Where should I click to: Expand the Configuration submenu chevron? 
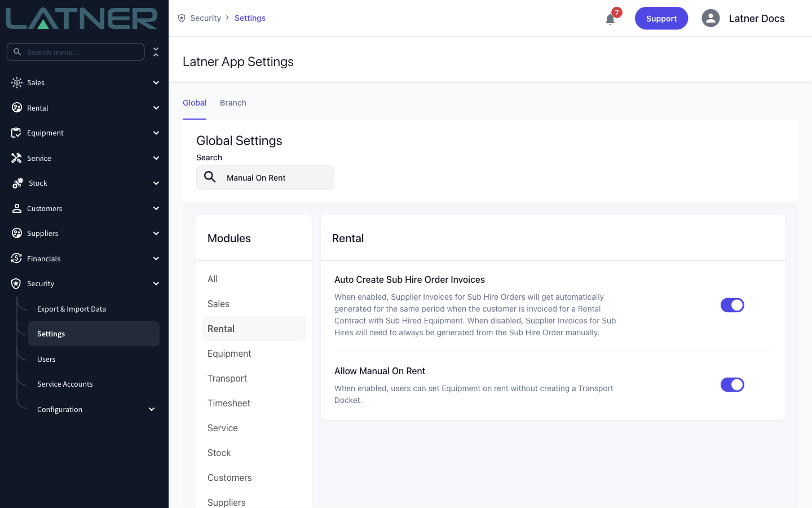(152, 409)
